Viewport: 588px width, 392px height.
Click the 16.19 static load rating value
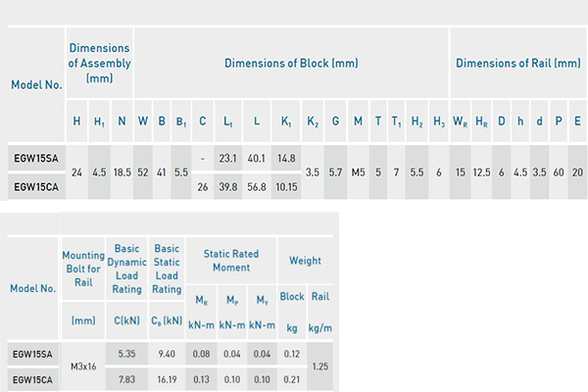coord(168,378)
